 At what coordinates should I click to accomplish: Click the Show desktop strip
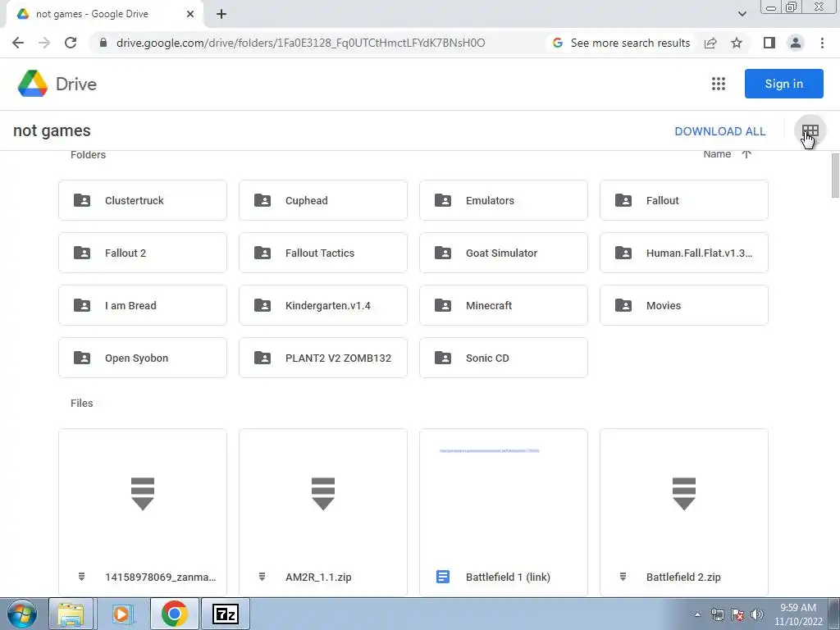pyautogui.click(x=836, y=614)
